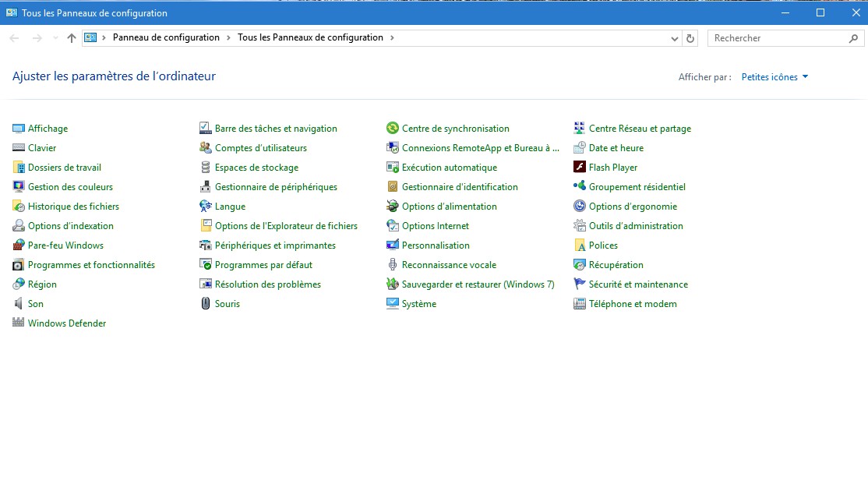868x491 pixels.
Task: Open the Polices fonts icon
Action: click(580, 245)
